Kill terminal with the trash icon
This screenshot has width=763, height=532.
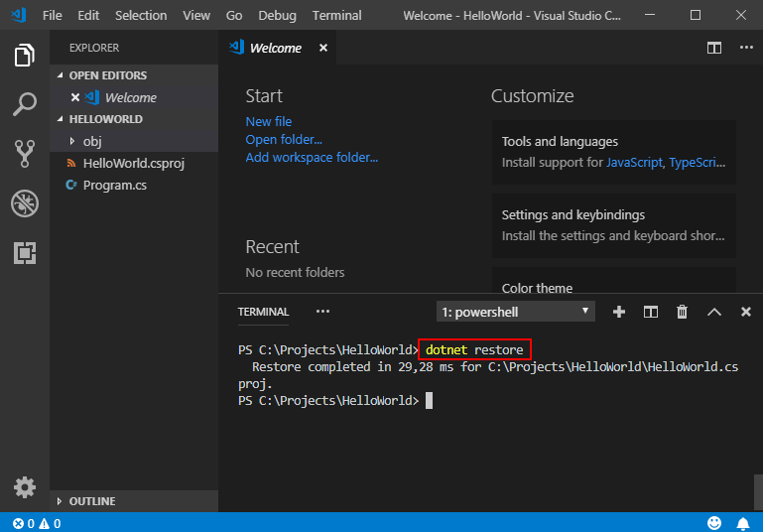pyautogui.click(x=682, y=312)
